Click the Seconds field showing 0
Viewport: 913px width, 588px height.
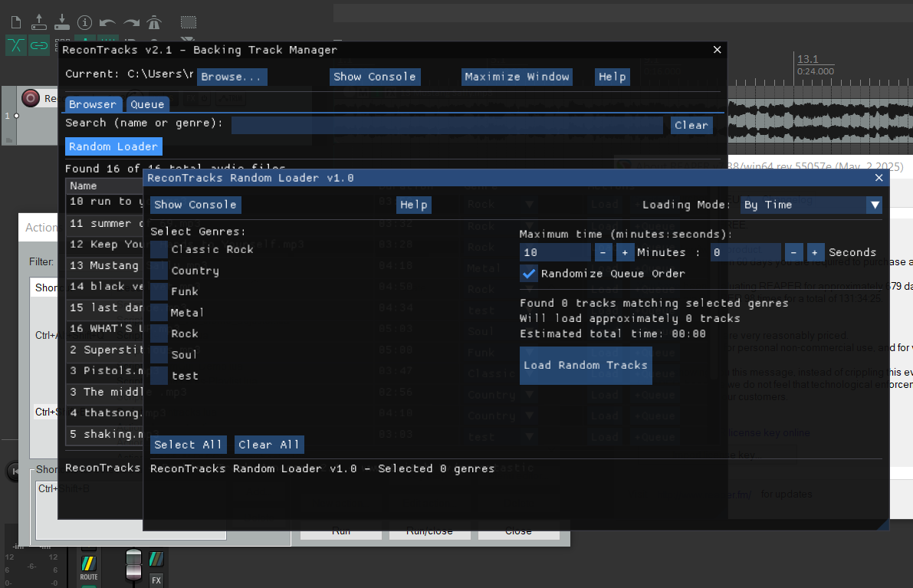tap(746, 253)
